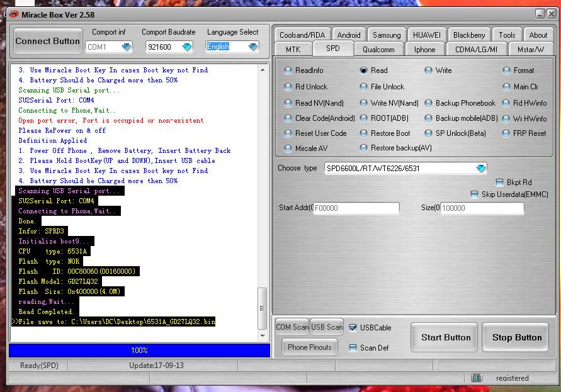Open the Mstar/W tab

tap(531, 49)
